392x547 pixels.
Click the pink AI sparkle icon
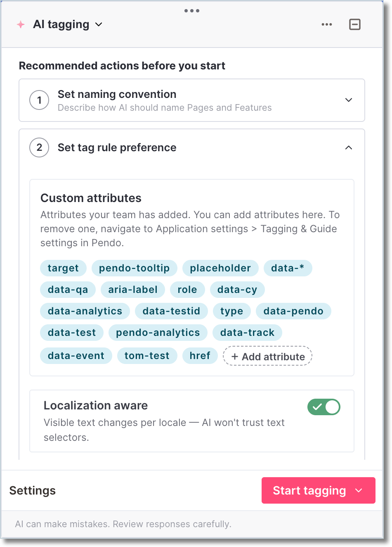point(21,24)
